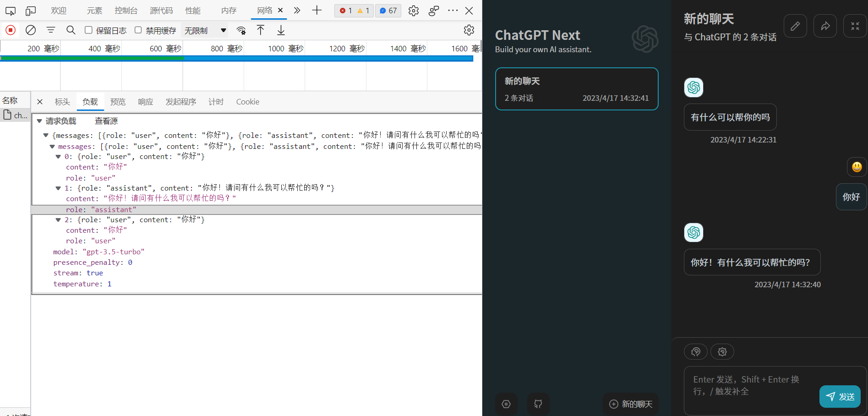Image resolution: width=868 pixels, height=416 pixels.
Task: Select the ch... request in name list
Action: tap(16, 115)
